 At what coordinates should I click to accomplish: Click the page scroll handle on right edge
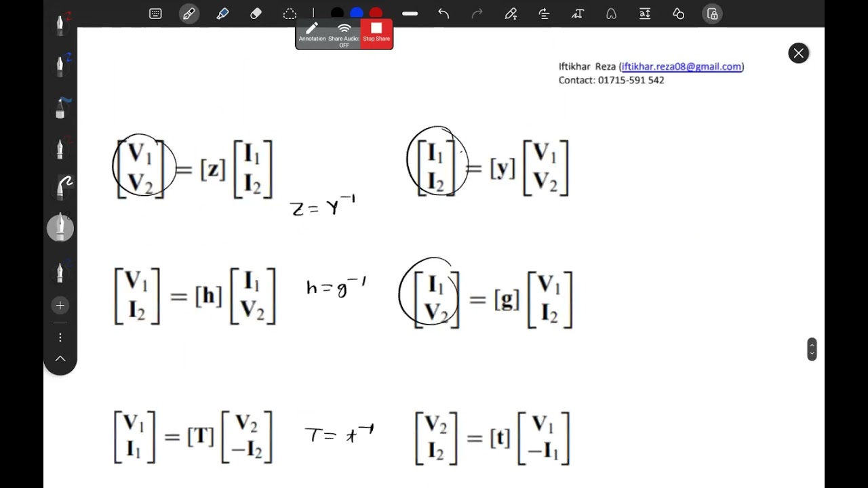tap(812, 349)
